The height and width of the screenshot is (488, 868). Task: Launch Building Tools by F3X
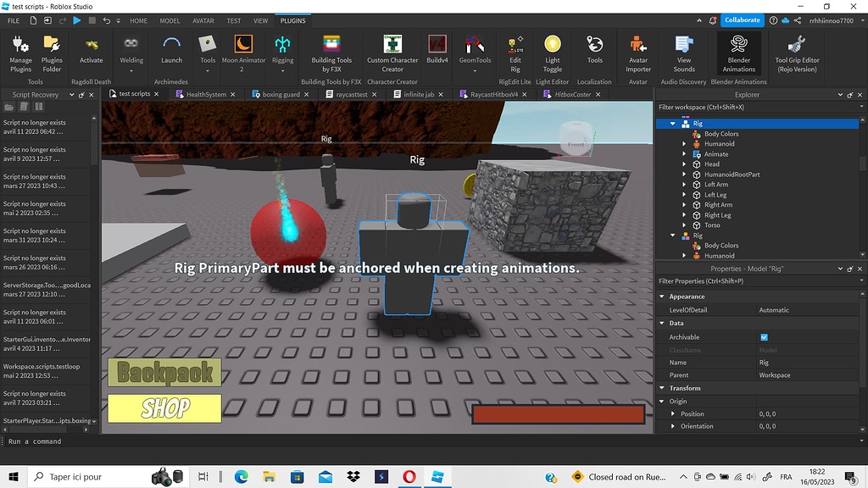(x=331, y=53)
